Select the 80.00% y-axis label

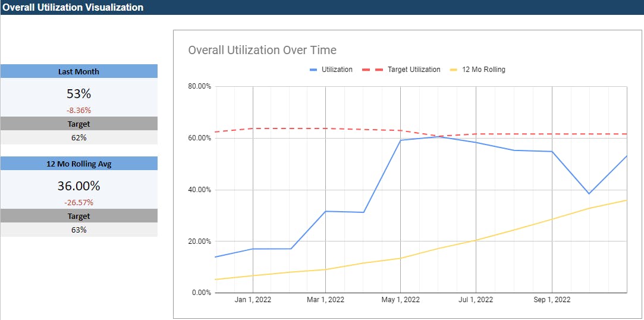click(x=199, y=86)
